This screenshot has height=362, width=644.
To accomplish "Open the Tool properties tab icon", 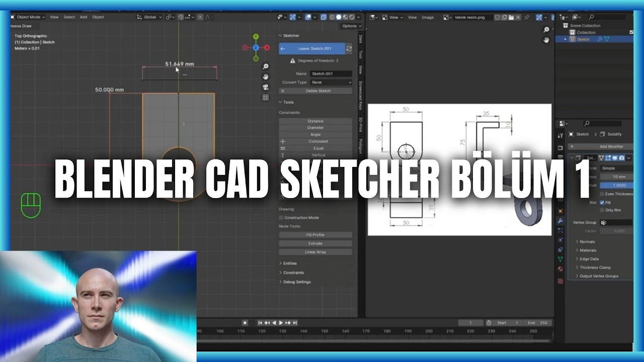I will 560,136.
